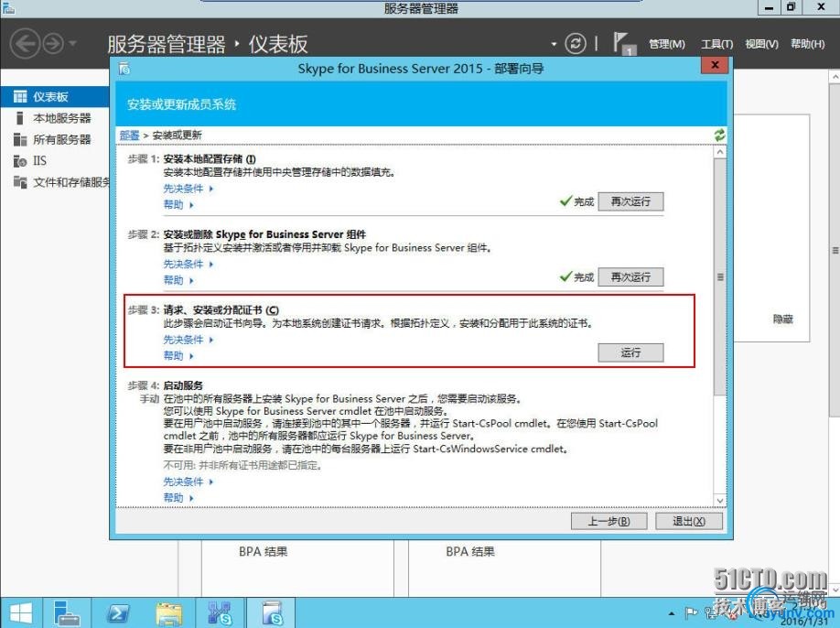Expand 先决条件 under step 1
840x628 pixels.
click(x=188, y=189)
